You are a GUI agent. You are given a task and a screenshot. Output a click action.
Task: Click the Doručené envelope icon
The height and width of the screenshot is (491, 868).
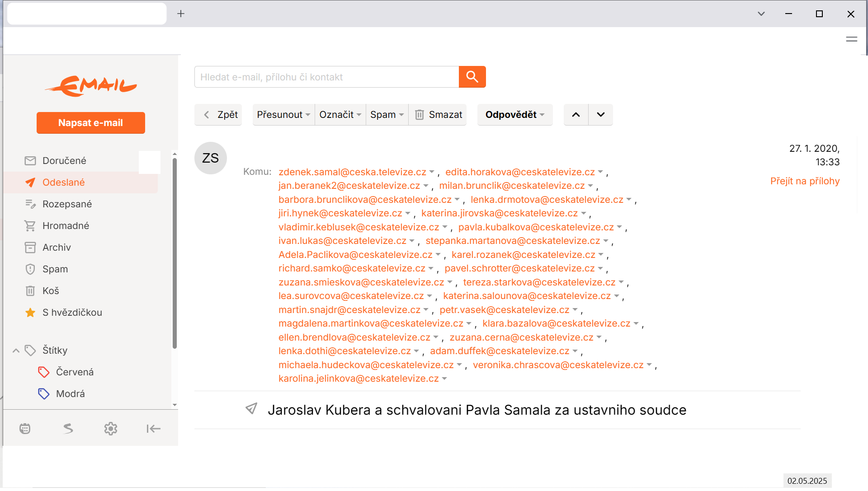[x=30, y=161]
